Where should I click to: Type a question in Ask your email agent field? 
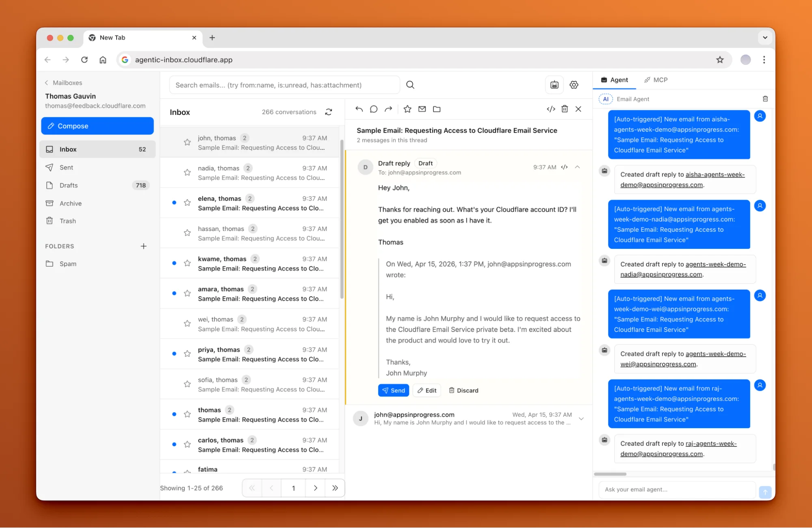pos(676,489)
